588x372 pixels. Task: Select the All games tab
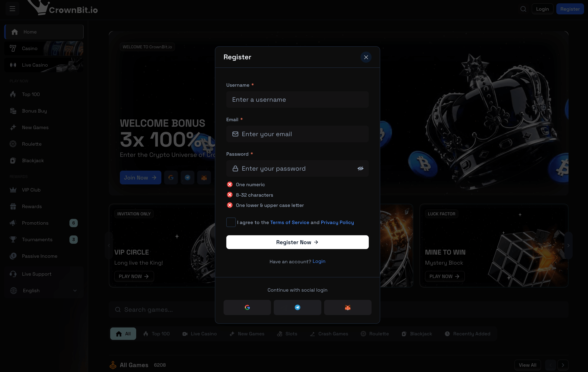(123, 334)
